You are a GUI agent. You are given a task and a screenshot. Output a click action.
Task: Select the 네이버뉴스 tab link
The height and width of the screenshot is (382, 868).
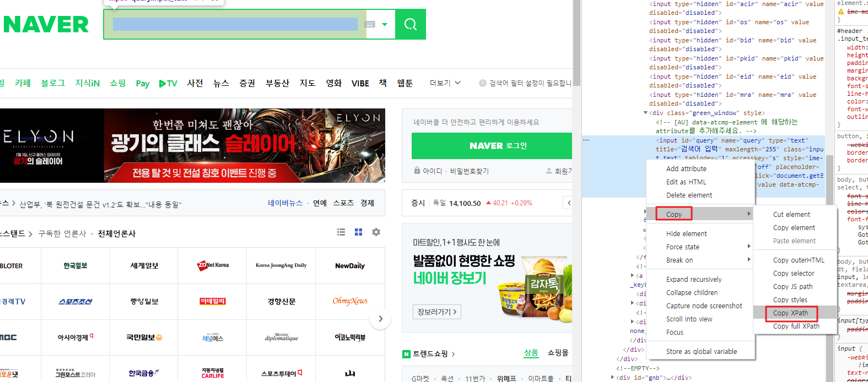(285, 203)
